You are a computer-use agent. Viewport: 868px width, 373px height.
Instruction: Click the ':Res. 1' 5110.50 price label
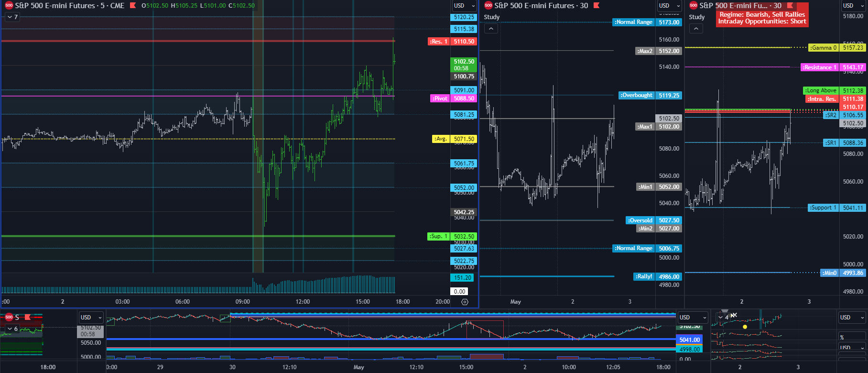point(453,42)
